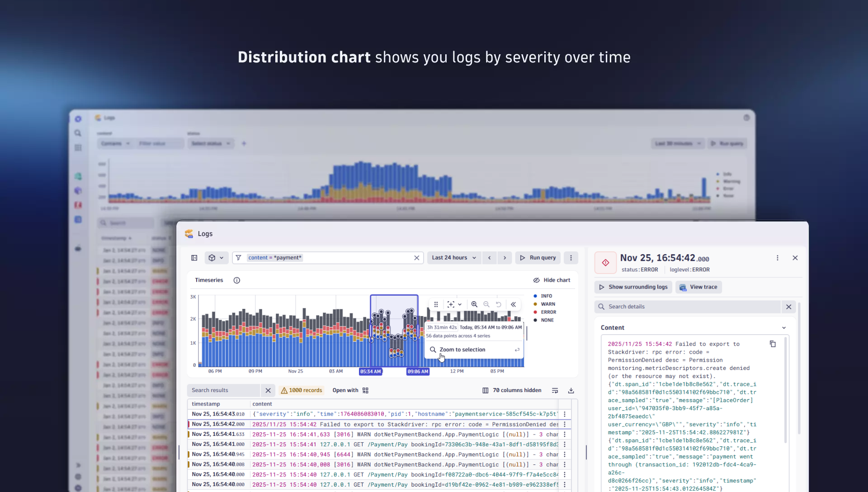Click the WARN severity color dot
The width and height of the screenshot is (868, 492).
point(536,304)
